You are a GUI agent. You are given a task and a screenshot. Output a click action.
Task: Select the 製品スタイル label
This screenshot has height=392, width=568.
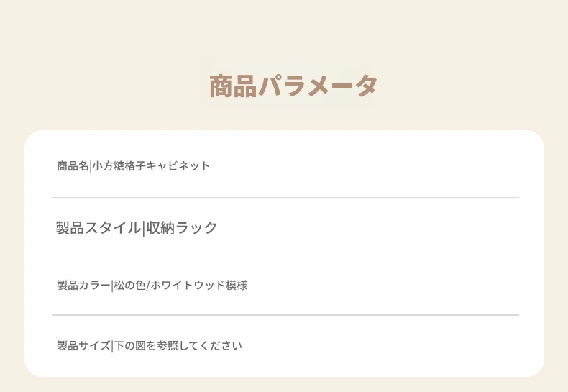99,228
